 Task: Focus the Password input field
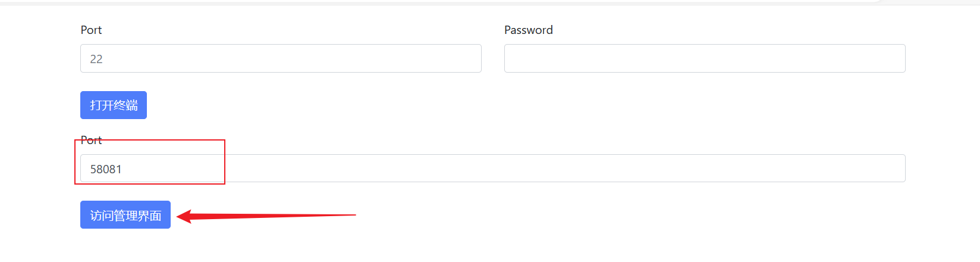point(705,58)
